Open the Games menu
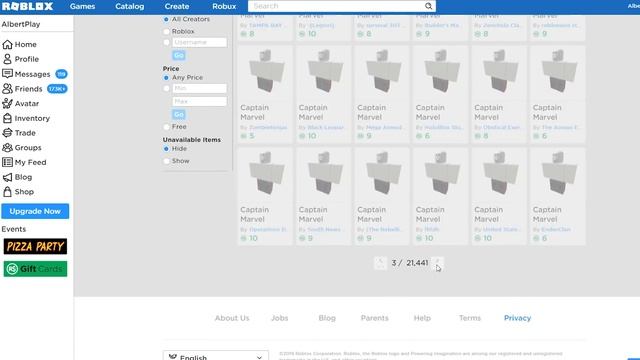 (x=82, y=7)
